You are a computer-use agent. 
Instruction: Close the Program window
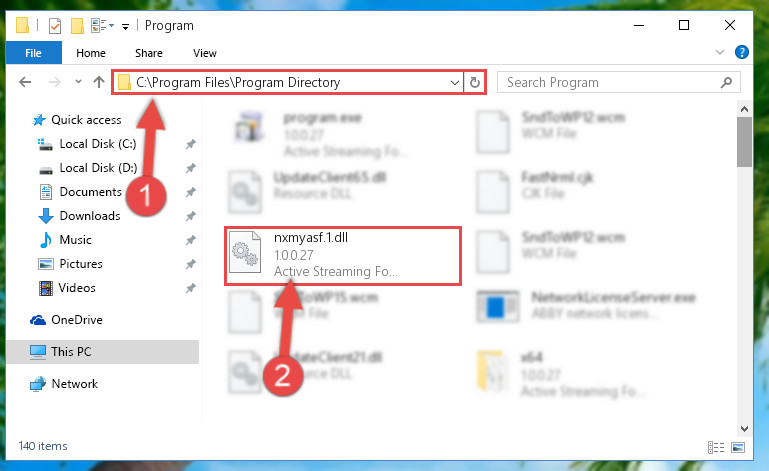point(730,25)
